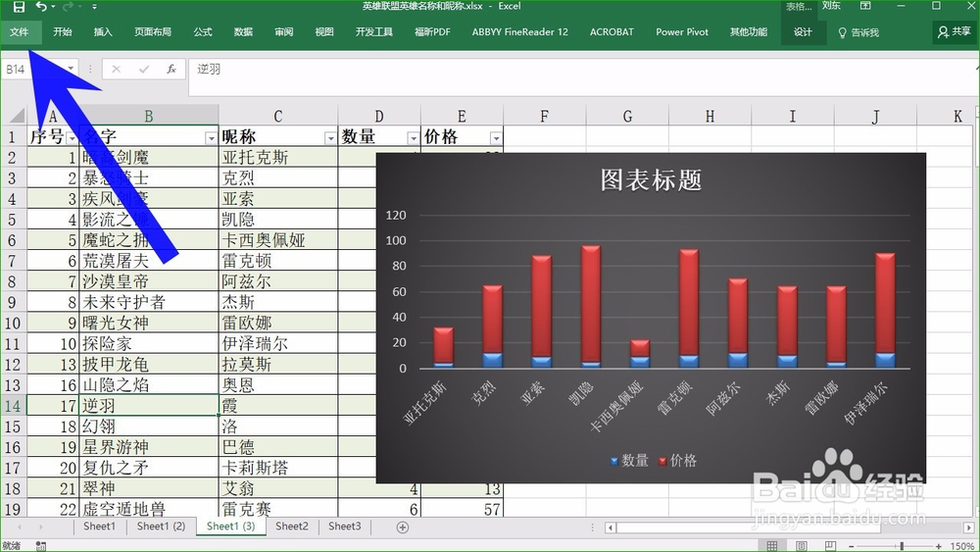Open the 序号 column filter dropdown
980x552 pixels.
point(72,138)
